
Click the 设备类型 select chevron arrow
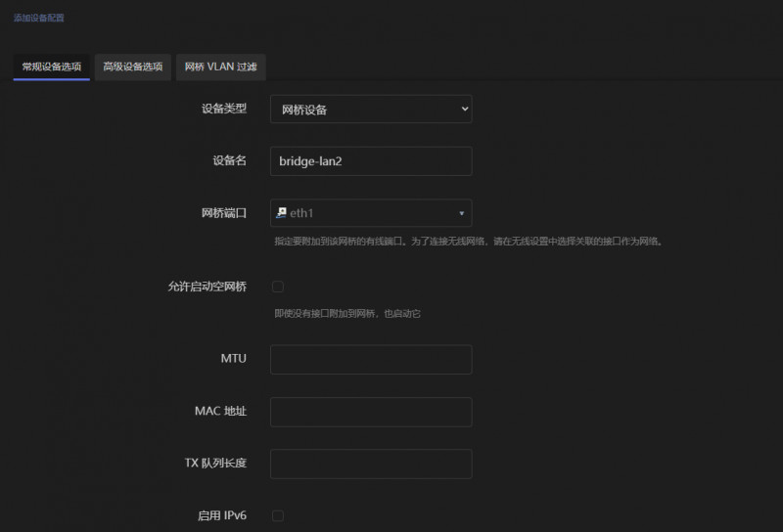pyautogui.click(x=464, y=110)
